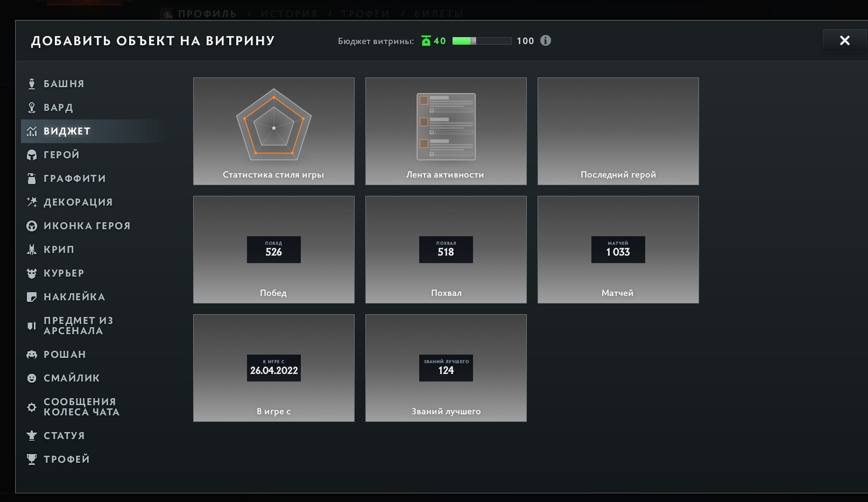This screenshot has width=868, height=502.
Task: Open the ТРОФЕИ tab behind the dialog
Action: (366, 13)
